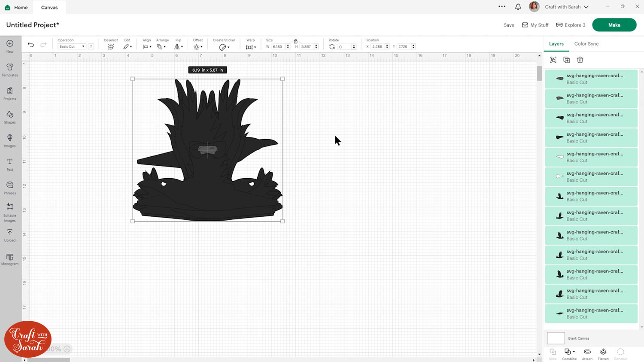Click the Undo arrow
The image size is (644, 362).
coord(31,45)
